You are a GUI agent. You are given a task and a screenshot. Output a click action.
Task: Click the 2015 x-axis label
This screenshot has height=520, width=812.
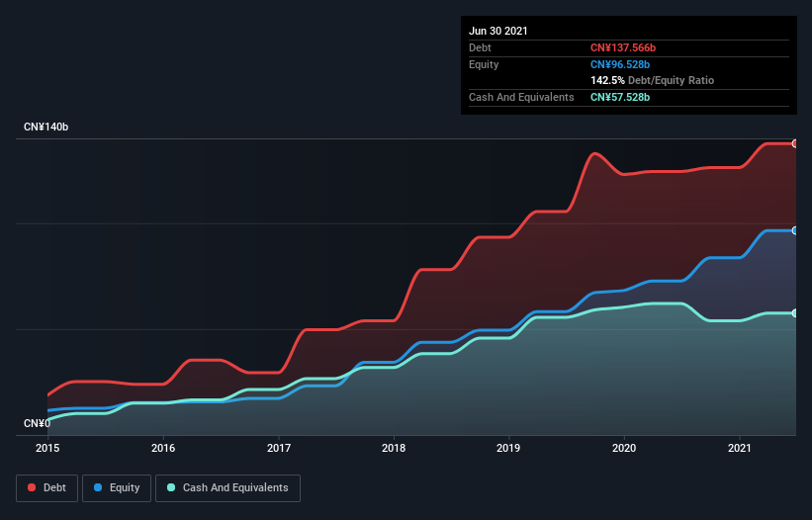coord(47,448)
